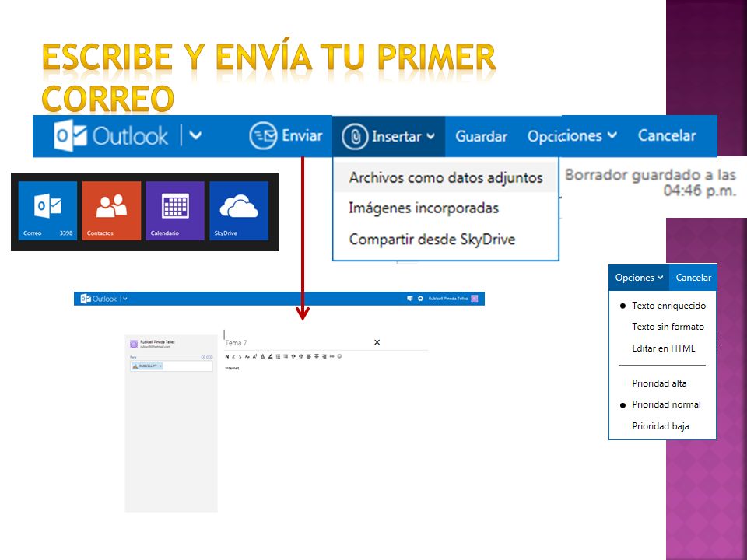Expand the Insertar dropdown
747x560 pixels.
tap(430, 137)
